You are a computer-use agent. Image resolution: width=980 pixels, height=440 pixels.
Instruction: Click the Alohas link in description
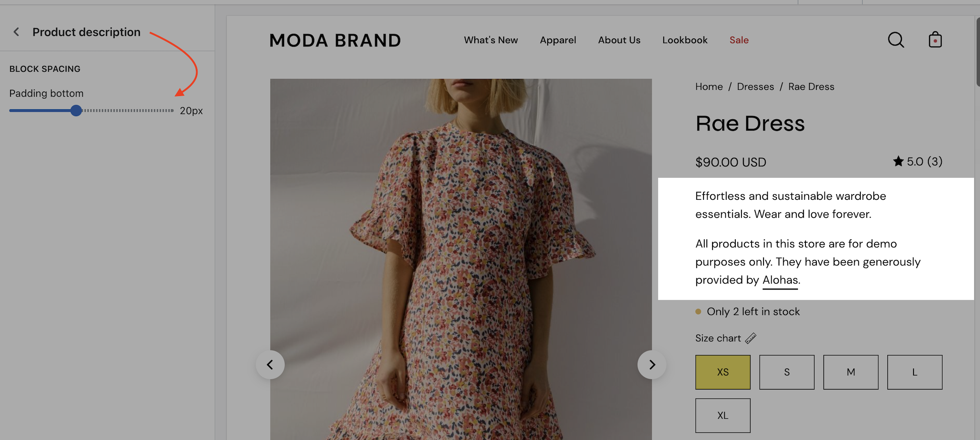(x=780, y=280)
